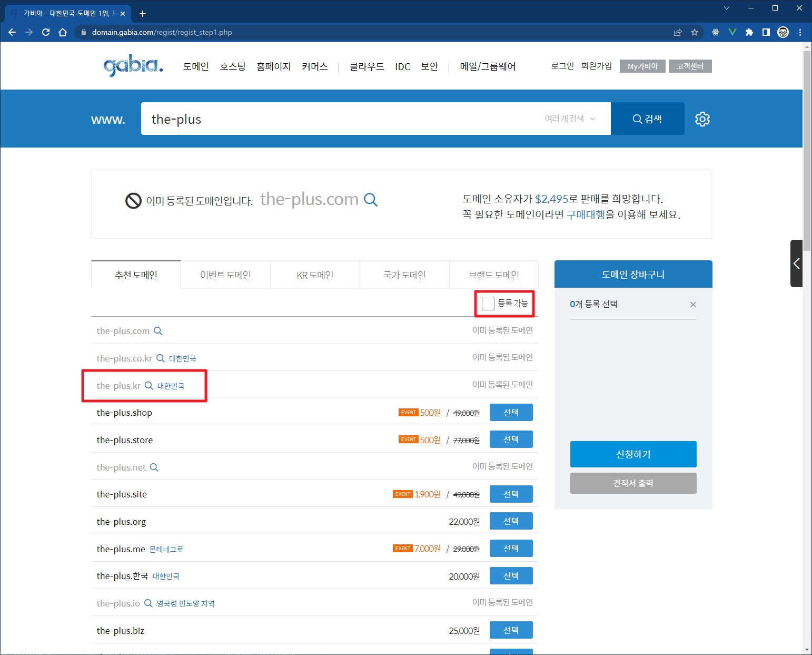Click the share page icon in address bar
This screenshot has height=655, width=812.
[x=678, y=32]
